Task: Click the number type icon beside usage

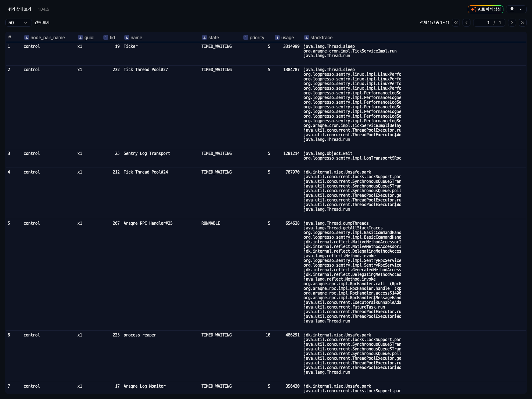Action: (x=277, y=38)
